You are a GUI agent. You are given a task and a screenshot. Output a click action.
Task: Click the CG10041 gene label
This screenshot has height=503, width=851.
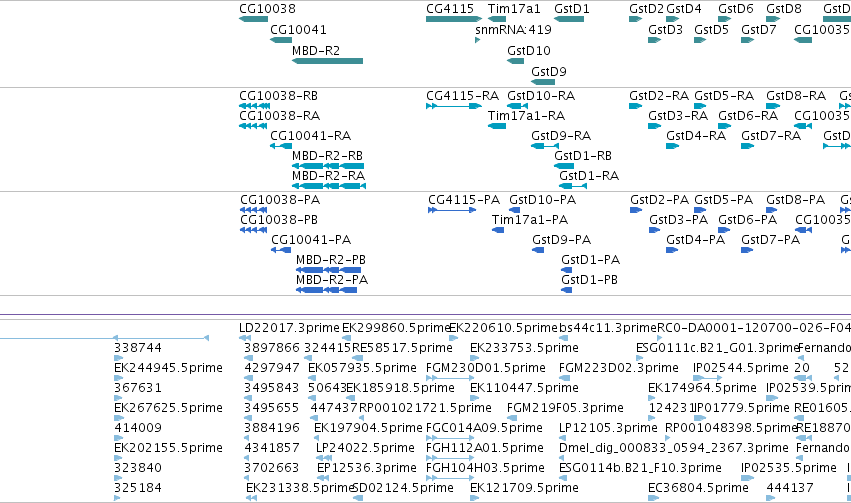pyautogui.click(x=298, y=29)
